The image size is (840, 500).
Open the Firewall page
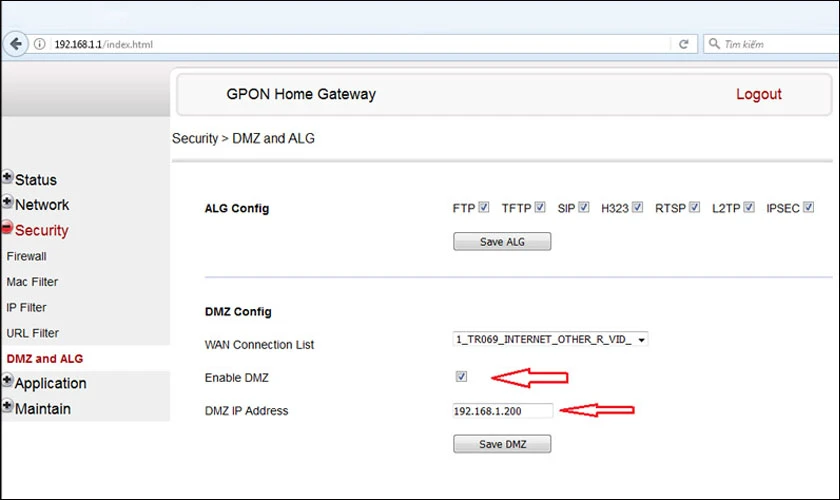tap(26, 256)
